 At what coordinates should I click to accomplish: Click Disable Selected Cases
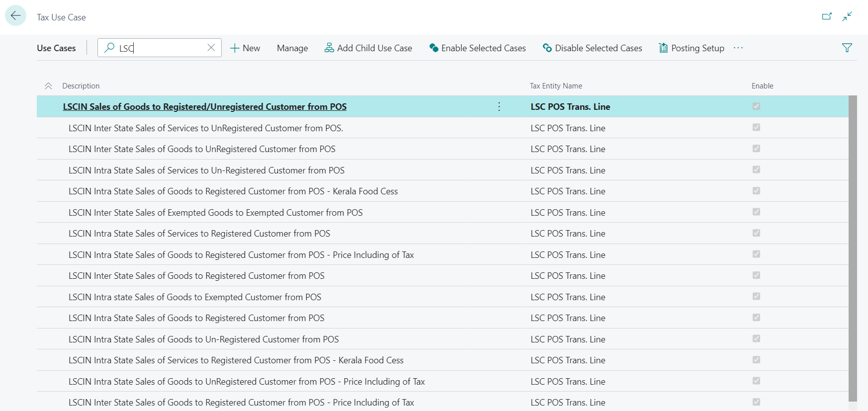coord(592,48)
